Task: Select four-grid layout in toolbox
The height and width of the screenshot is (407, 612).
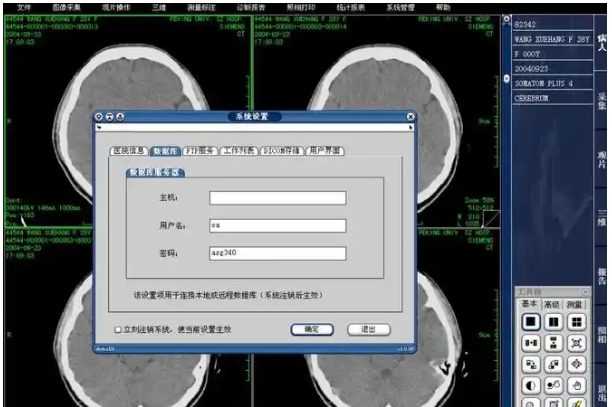Action: pos(576,322)
